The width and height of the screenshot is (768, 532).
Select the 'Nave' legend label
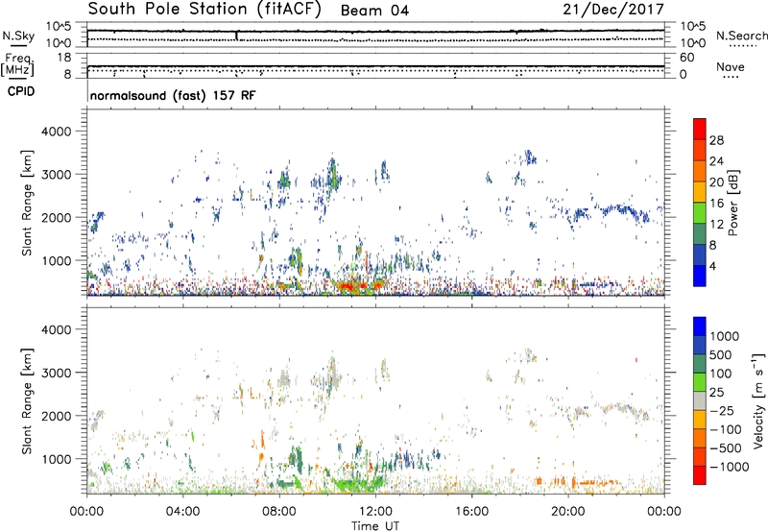(x=731, y=66)
